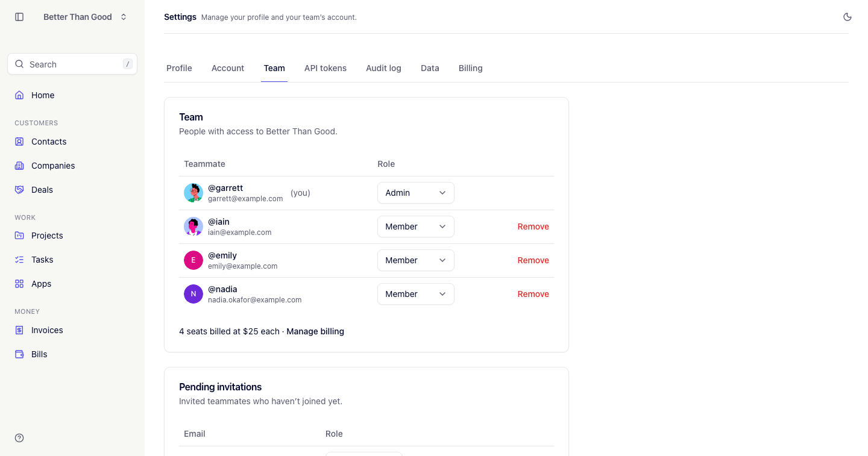Click the Projects sidebar icon

(x=19, y=236)
